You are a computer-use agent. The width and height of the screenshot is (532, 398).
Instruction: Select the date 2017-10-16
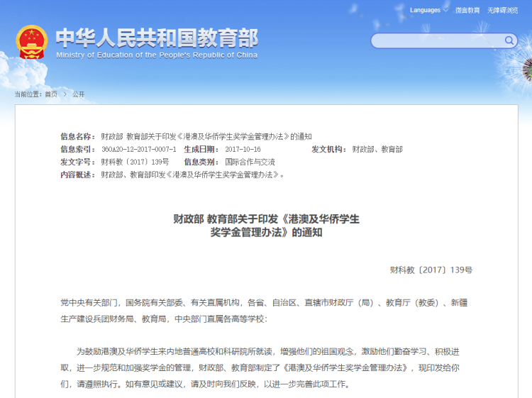click(x=243, y=149)
